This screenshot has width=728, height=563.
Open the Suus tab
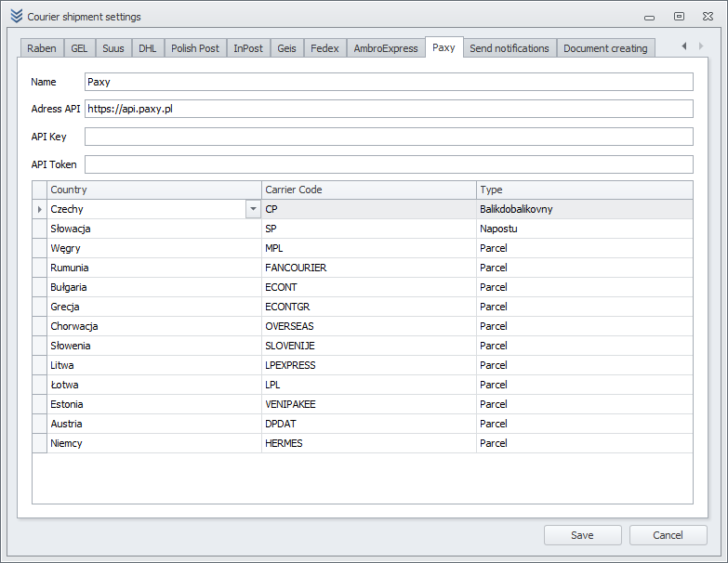[x=113, y=48]
